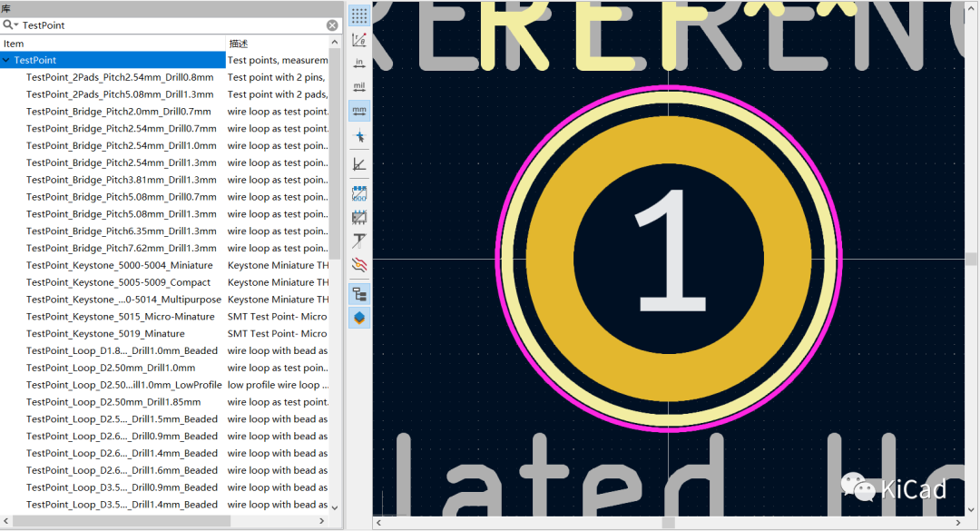Select TestPoint_Keystone_5019_Minature footprint

(x=105, y=334)
